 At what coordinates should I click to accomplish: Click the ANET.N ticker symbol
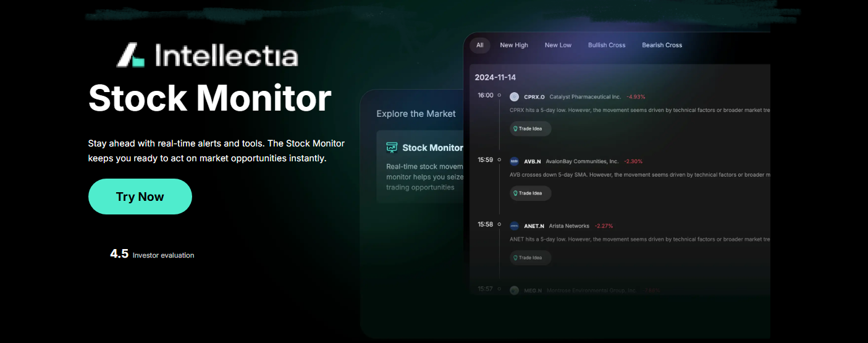(534, 226)
